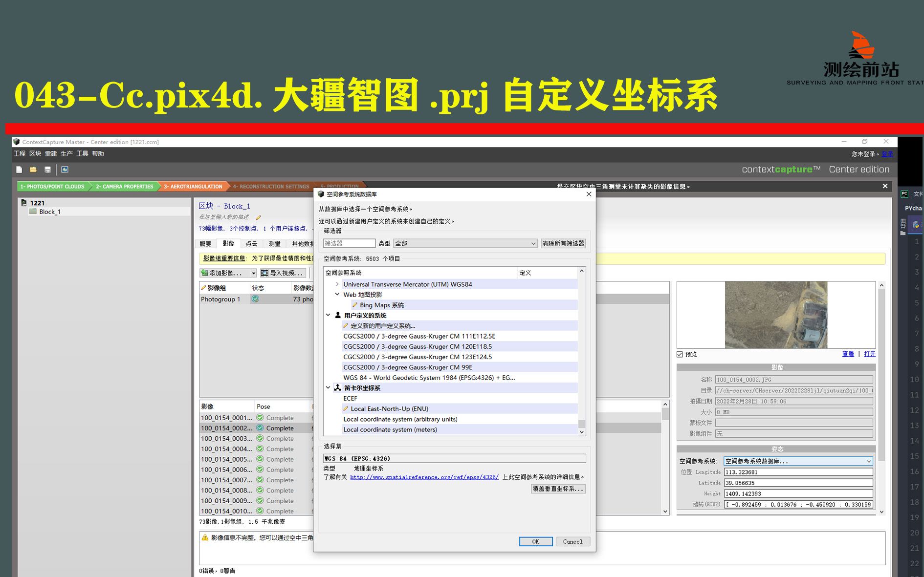Viewport: 924px width, 577px height.
Task: Click the image list scrollbar down arrow
Action: 665,512
